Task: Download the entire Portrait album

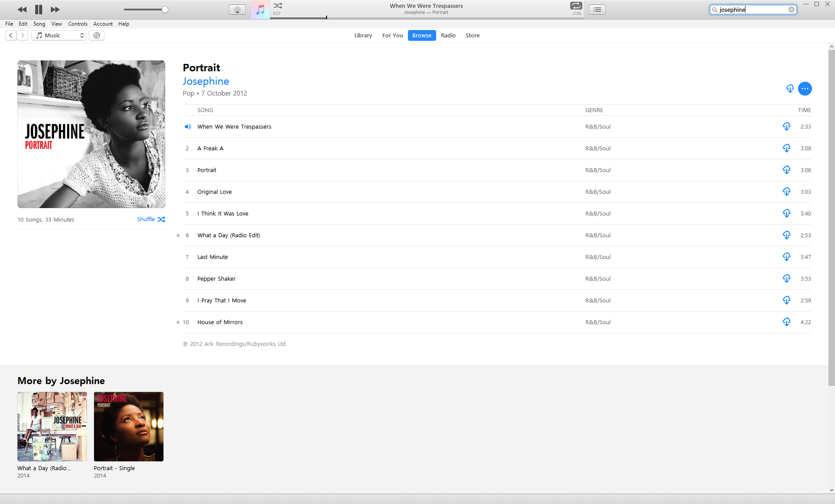Action: pos(790,89)
